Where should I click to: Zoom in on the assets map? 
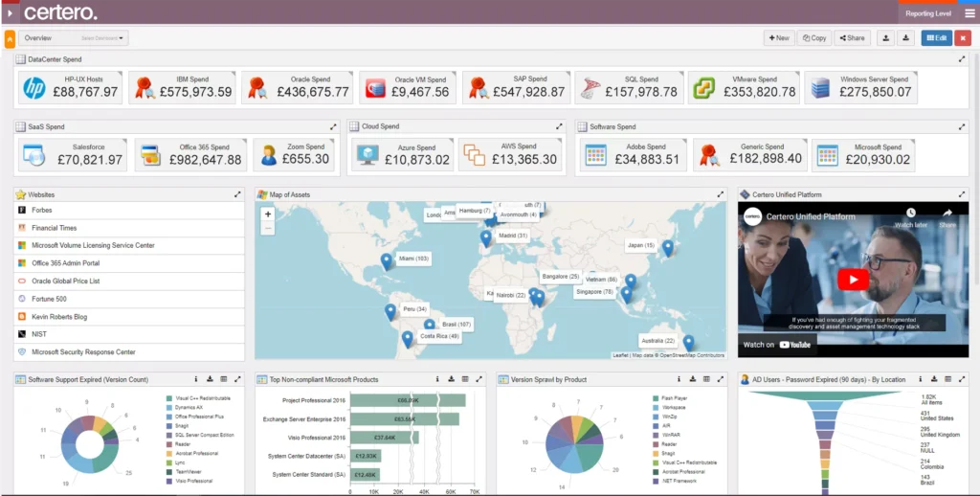tap(268, 214)
